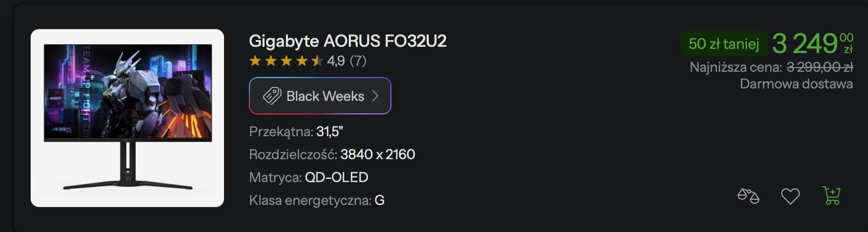Click the green 3 249 zł price

pos(812,43)
